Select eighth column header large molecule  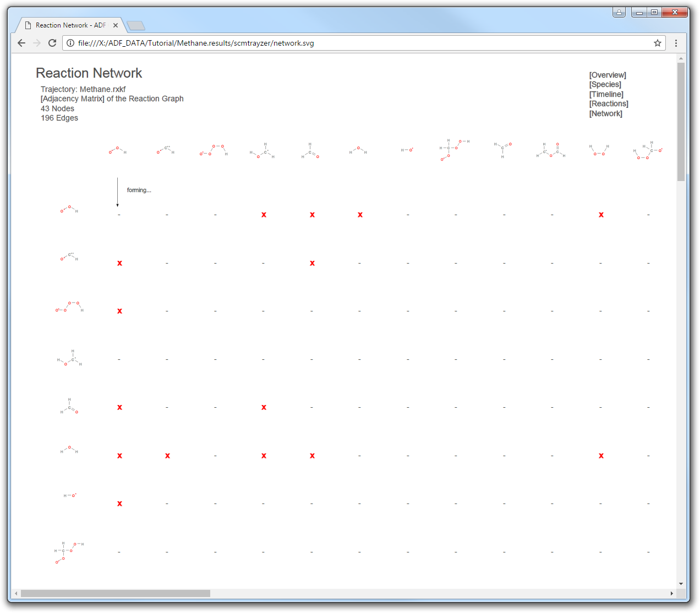coord(455,150)
